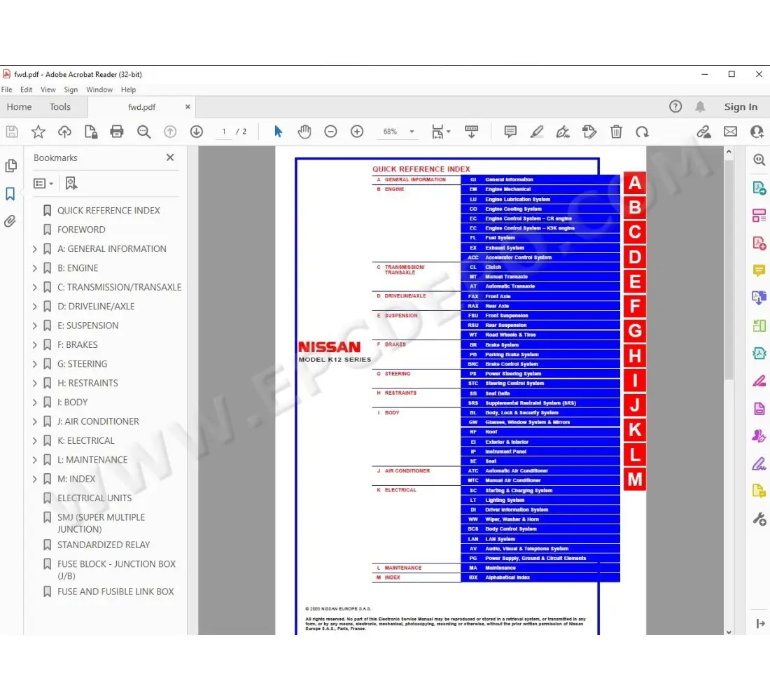Click the Print file icon
The image size is (770, 700).
pyautogui.click(x=117, y=132)
